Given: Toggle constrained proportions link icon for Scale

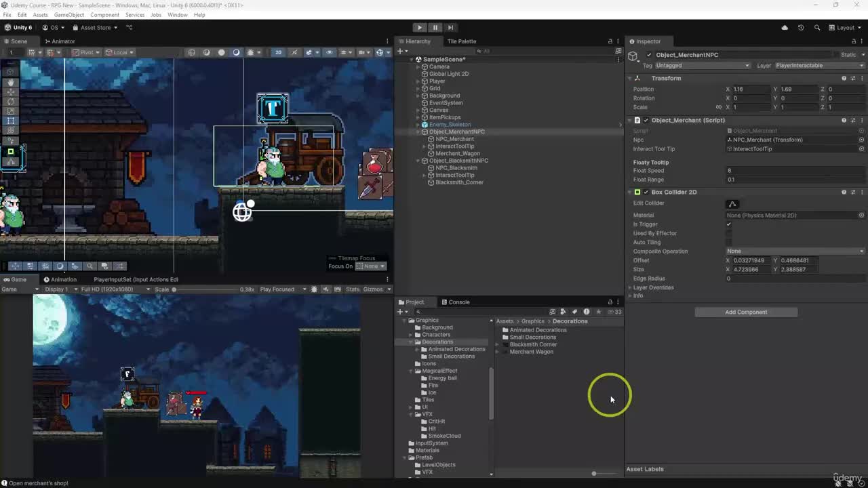Looking at the screenshot, I should click(719, 107).
